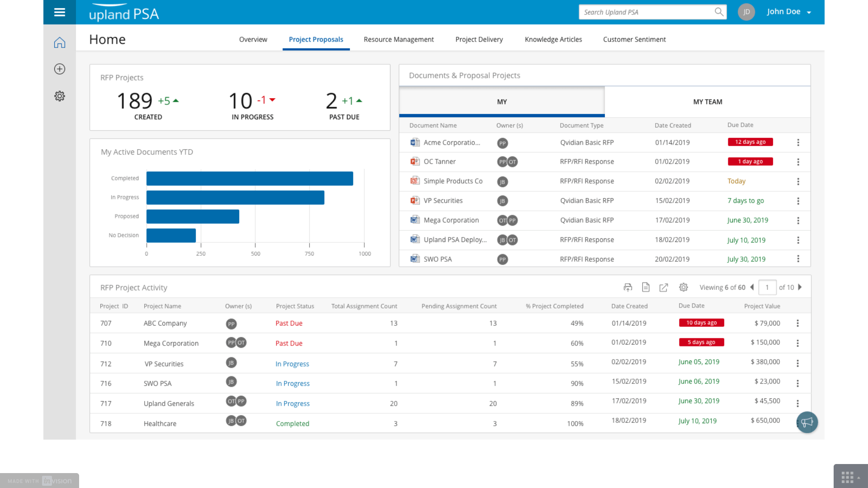Open the Resource Management tab

point(399,39)
